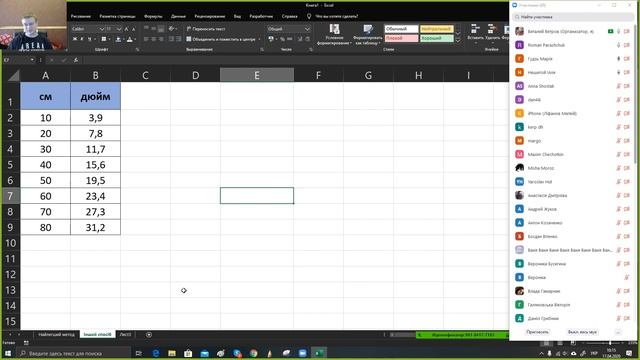Open Windows Start menu
Screen dimensions: 640x360
8,353
